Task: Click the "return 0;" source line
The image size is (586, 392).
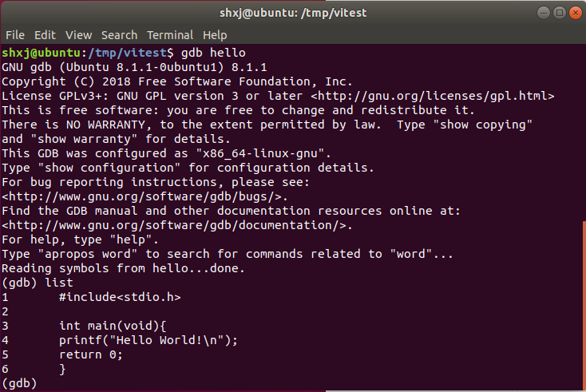Action: [91, 354]
